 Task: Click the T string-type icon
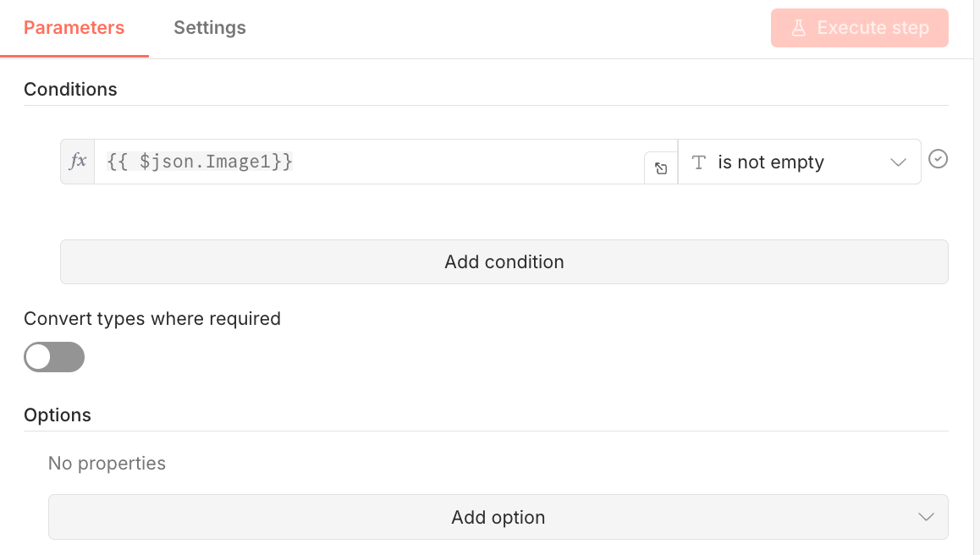(x=699, y=162)
